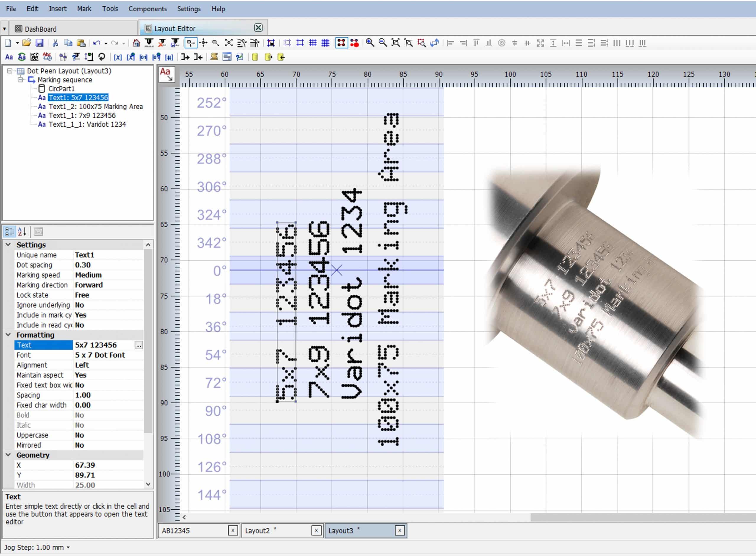Close the AB12345 tab
This screenshot has width=756, height=556.
[x=233, y=531]
